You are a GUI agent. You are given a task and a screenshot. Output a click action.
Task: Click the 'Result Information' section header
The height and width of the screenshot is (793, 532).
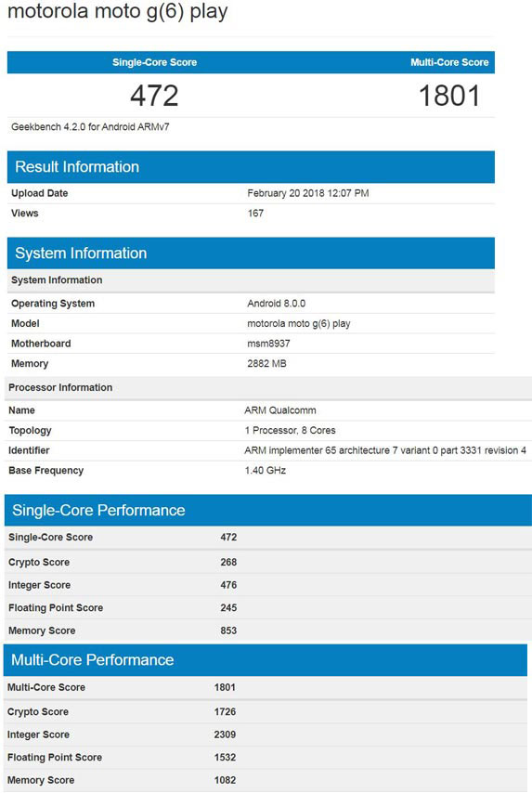point(251,167)
